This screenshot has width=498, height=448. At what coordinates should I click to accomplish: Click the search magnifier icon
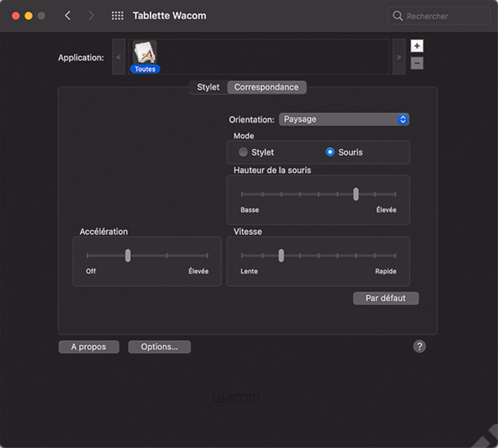tap(398, 16)
